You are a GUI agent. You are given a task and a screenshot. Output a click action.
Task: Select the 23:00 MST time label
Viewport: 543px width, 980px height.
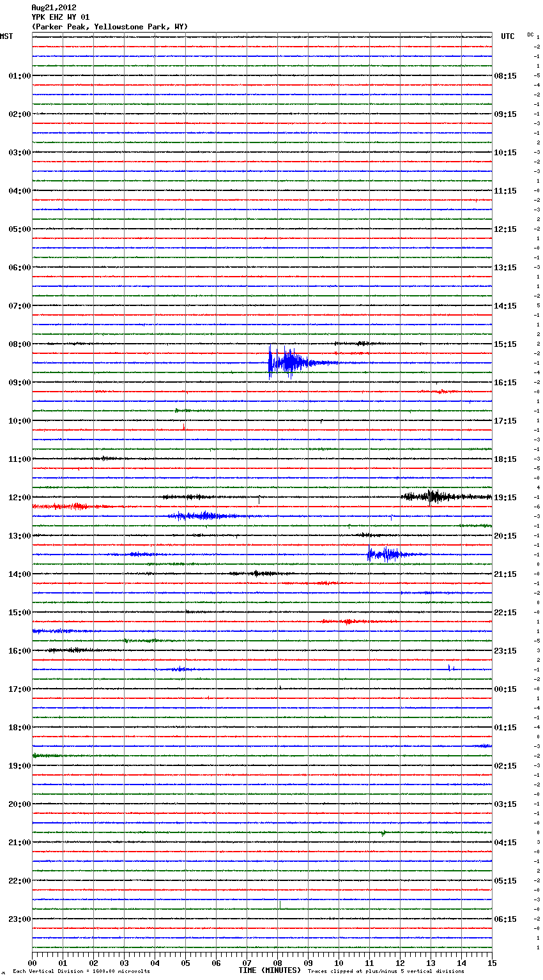click(19, 919)
